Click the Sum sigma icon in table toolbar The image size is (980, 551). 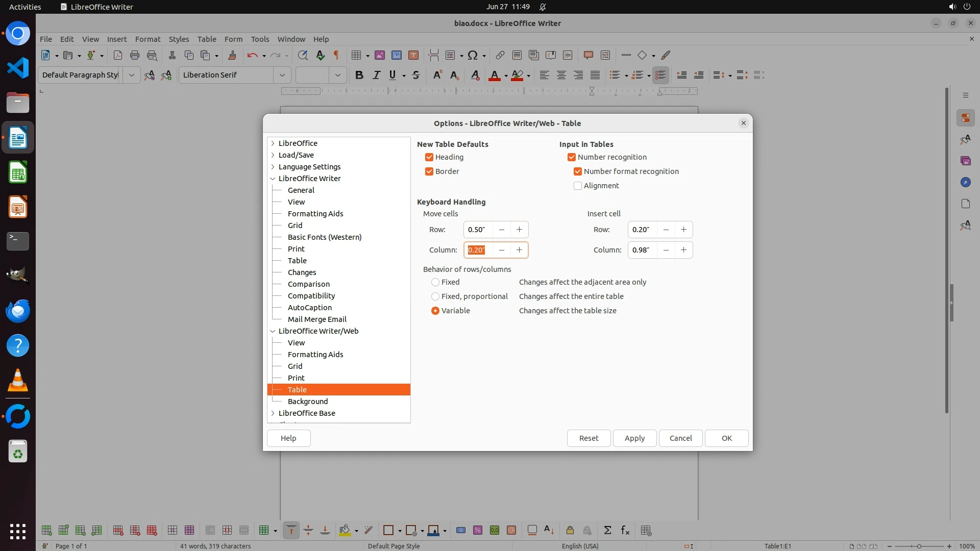pos(607,530)
